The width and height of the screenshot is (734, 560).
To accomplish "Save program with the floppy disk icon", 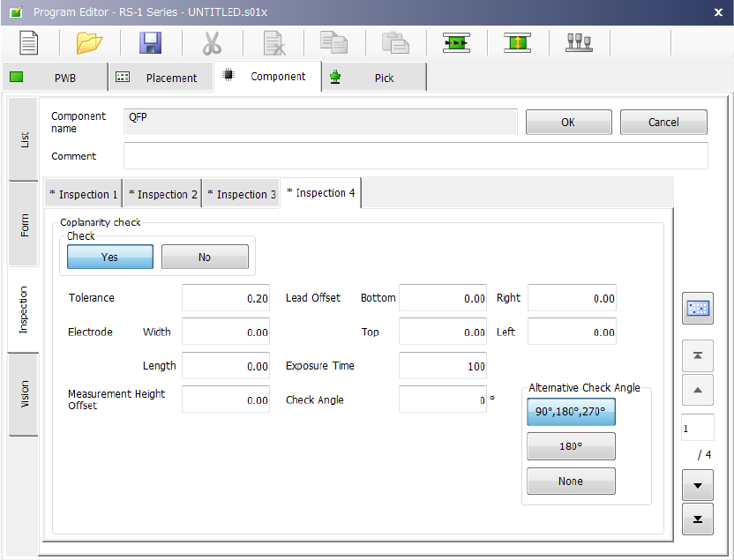I will (x=150, y=43).
